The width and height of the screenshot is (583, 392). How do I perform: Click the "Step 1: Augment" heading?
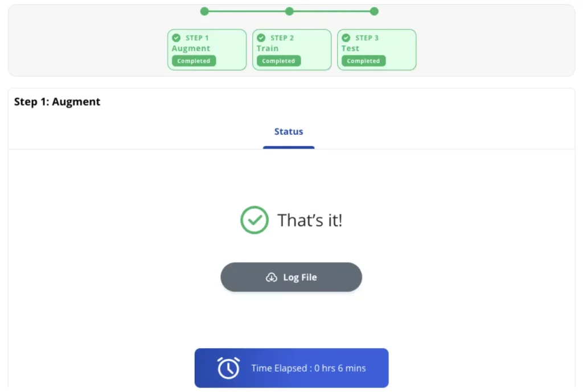(x=58, y=102)
